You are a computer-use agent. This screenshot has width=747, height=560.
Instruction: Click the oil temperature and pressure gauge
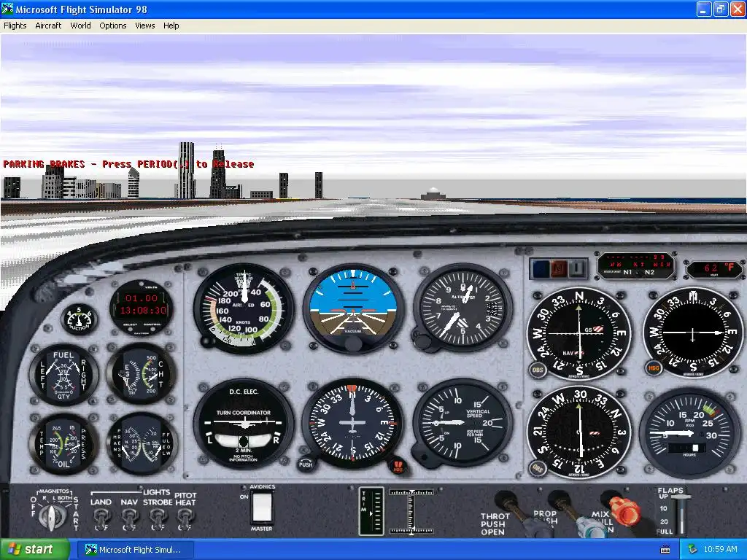click(x=63, y=444)
